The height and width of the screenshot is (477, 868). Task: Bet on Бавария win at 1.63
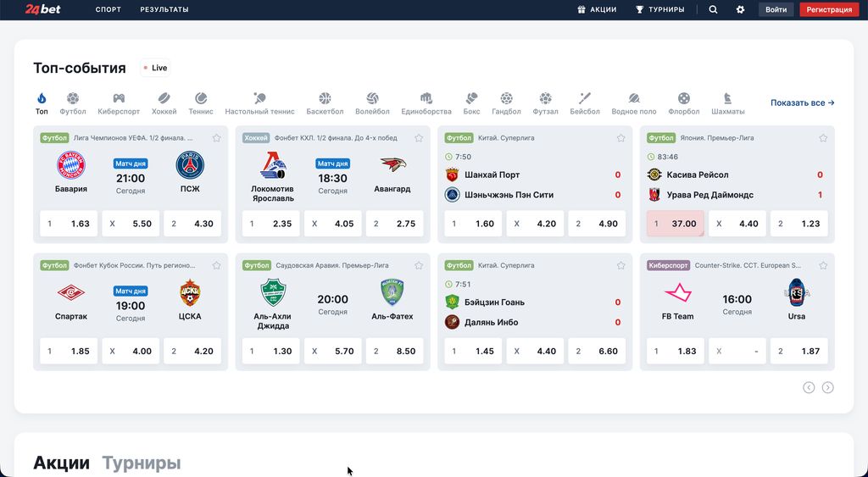click(69, 224)
